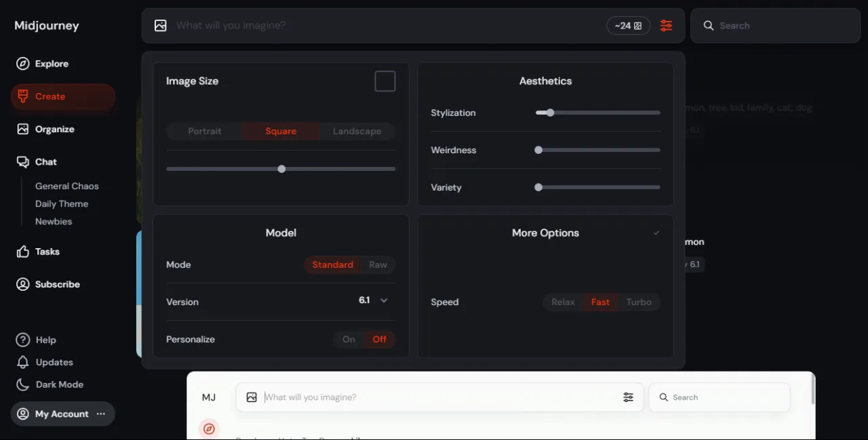Set Mode to Raw
868x440 pixels.
click(x=378, y=264)
